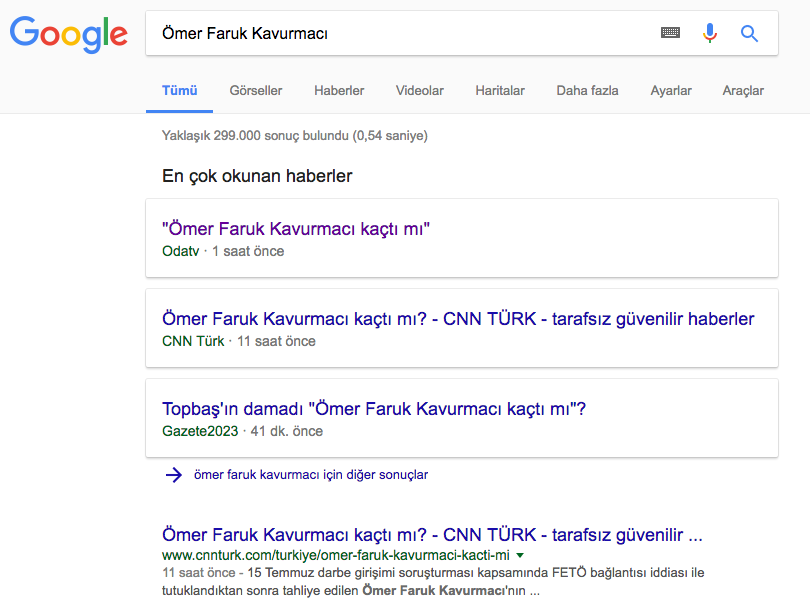Expand the green arrow beside cnnturk.com URL

[520, 555]
